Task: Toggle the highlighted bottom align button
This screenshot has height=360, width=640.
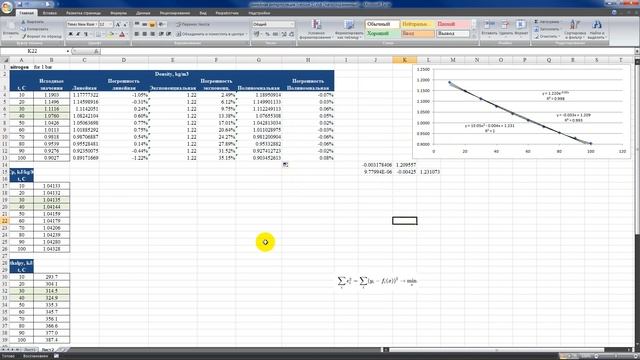Action: 152,24
